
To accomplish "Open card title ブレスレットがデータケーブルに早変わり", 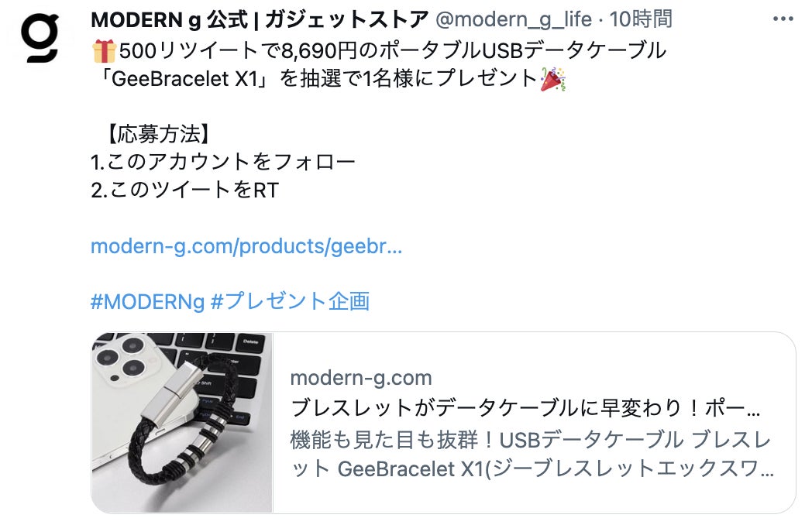I will [525, 408].
